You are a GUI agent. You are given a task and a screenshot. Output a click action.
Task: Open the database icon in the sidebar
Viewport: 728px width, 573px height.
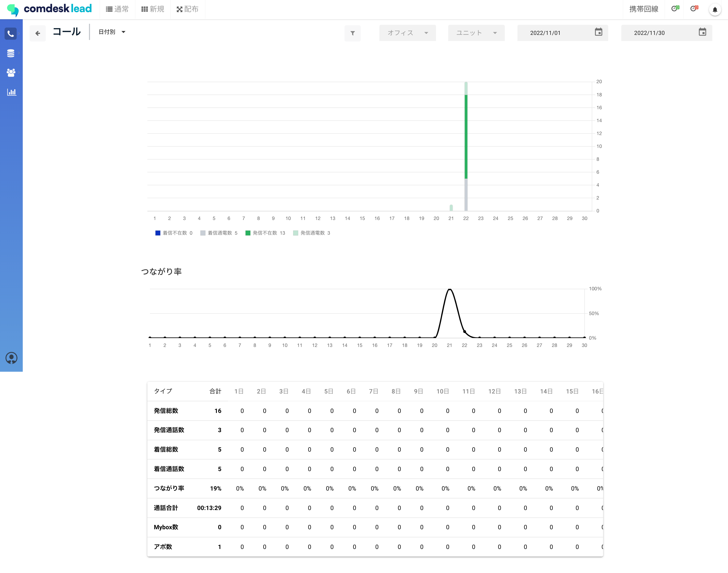[11, 53]
